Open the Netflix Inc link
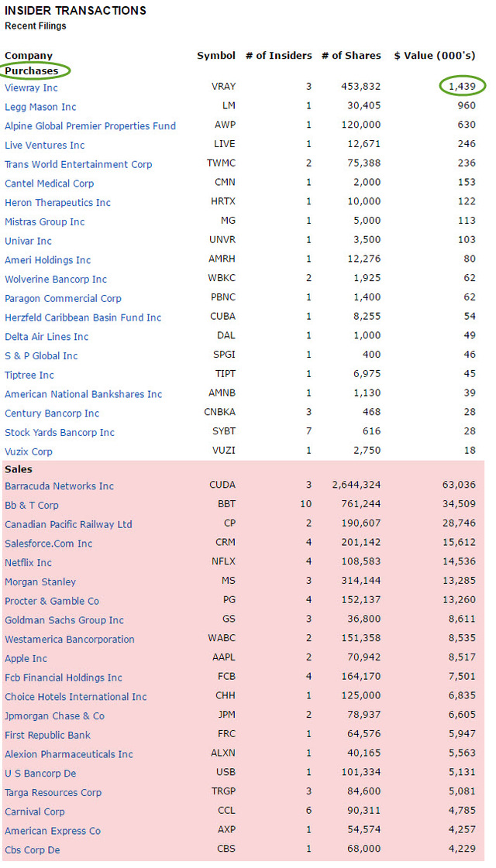 point(28,563)
